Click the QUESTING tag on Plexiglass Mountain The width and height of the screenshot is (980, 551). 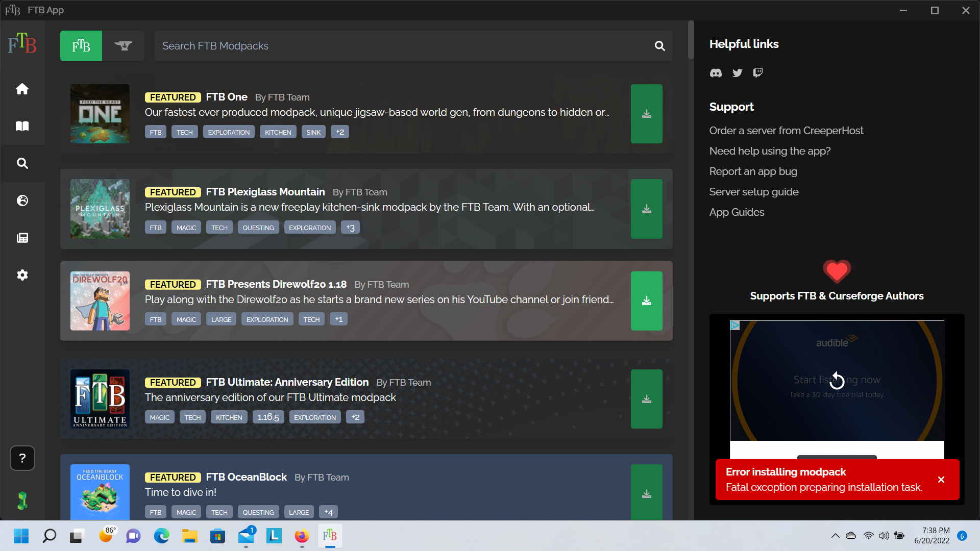(x=258, y=228)
